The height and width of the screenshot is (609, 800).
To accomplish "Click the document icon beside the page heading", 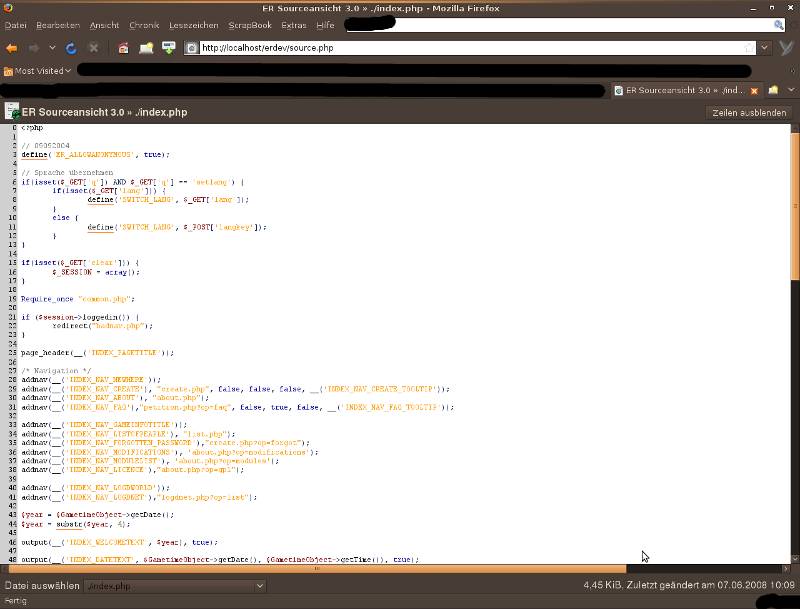I will coord(11,111).
